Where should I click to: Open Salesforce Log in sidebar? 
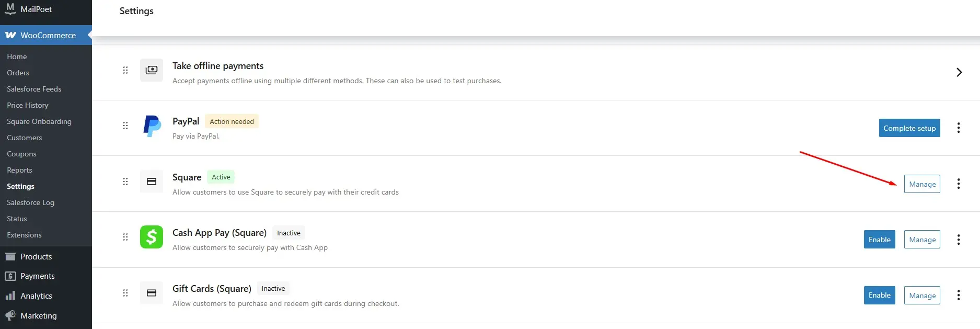[30, 202]
